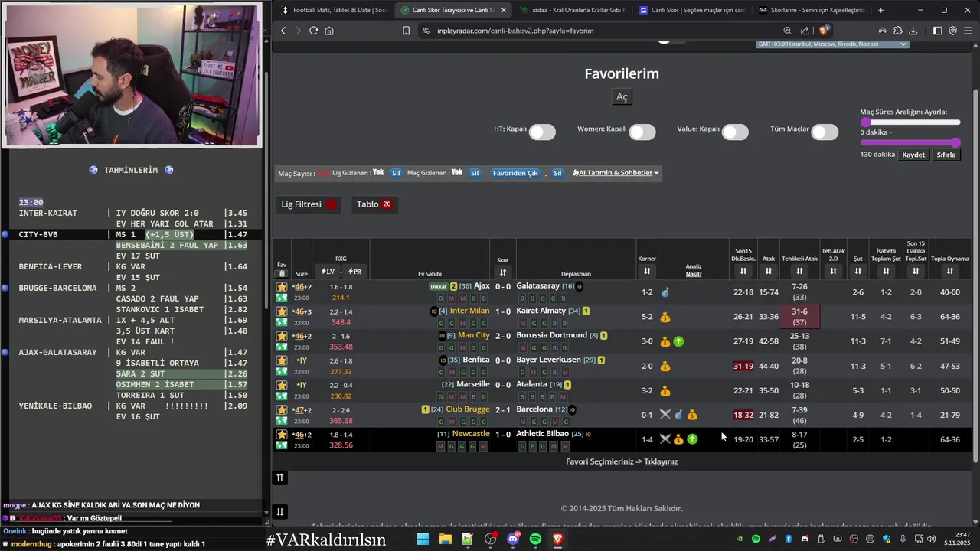Bookmark this page in address bar
This screenshot has width=980, height=551.
tap(406, 31)
